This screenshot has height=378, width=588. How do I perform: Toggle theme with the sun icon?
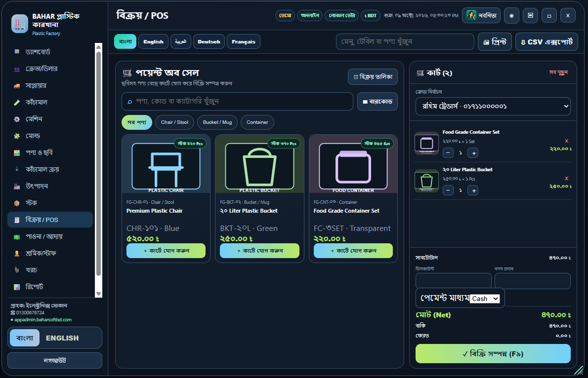click(x=511, y=16)
